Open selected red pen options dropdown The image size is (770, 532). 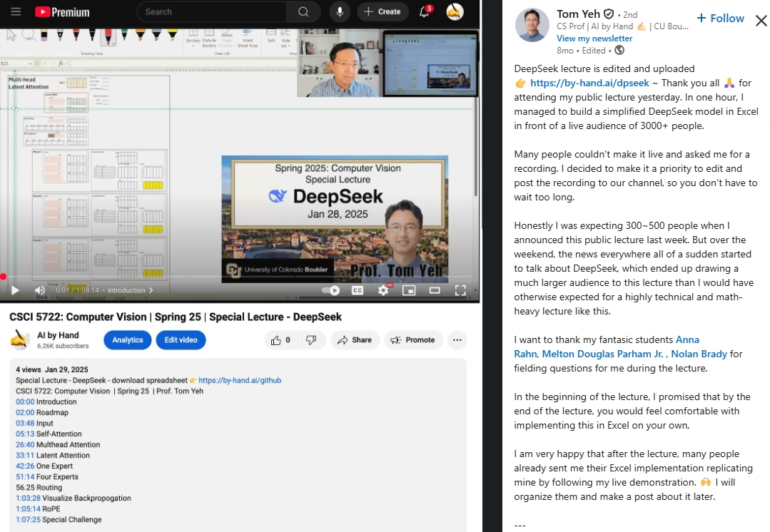pos(113,44)
